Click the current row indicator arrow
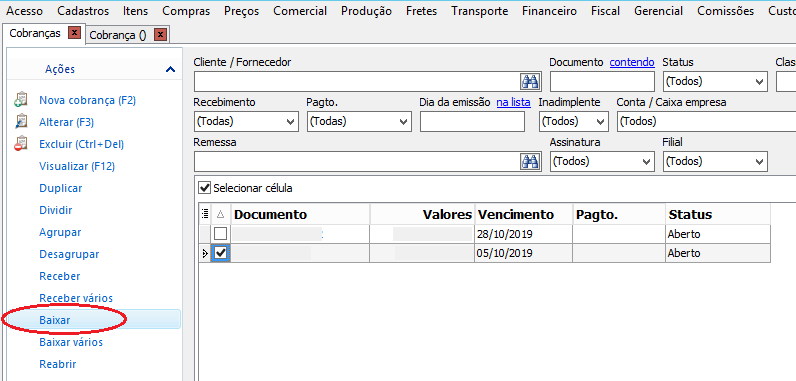Screen dimensions: 796x381 tap(205, 253)
